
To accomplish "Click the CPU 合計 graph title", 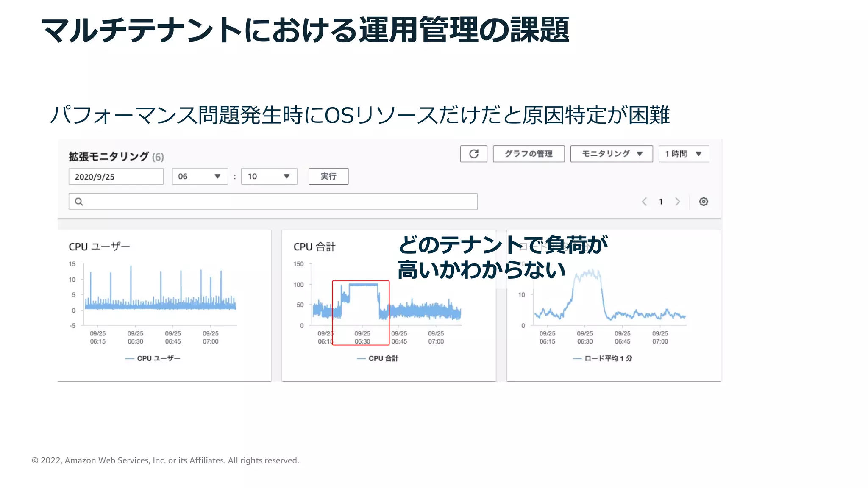I will (314, 247).
